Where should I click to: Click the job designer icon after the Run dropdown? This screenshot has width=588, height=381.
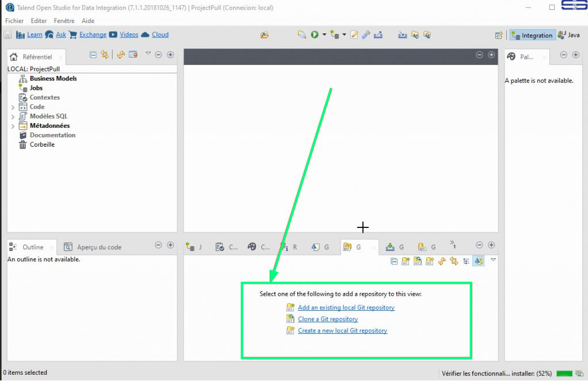pos(334,35)
